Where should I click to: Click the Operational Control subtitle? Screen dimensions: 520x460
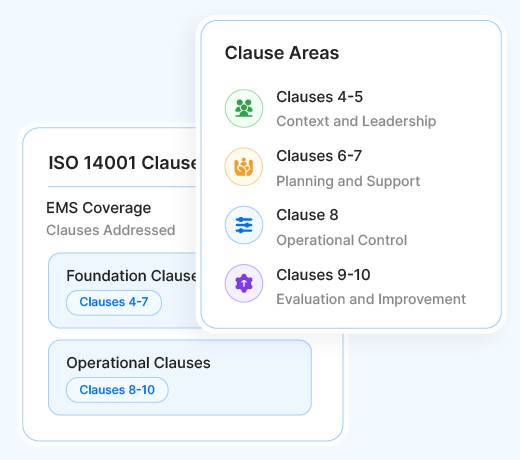[x=342, y=240]
